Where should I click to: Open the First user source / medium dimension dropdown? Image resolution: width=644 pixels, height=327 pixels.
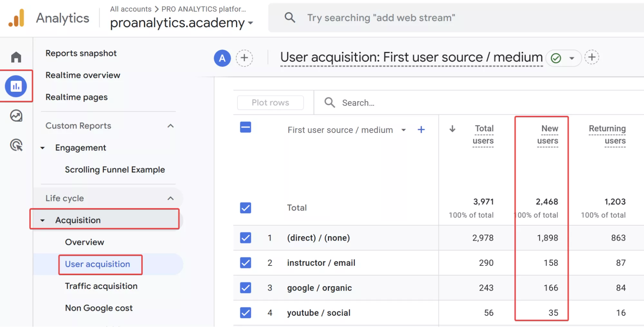pos(403,130)
